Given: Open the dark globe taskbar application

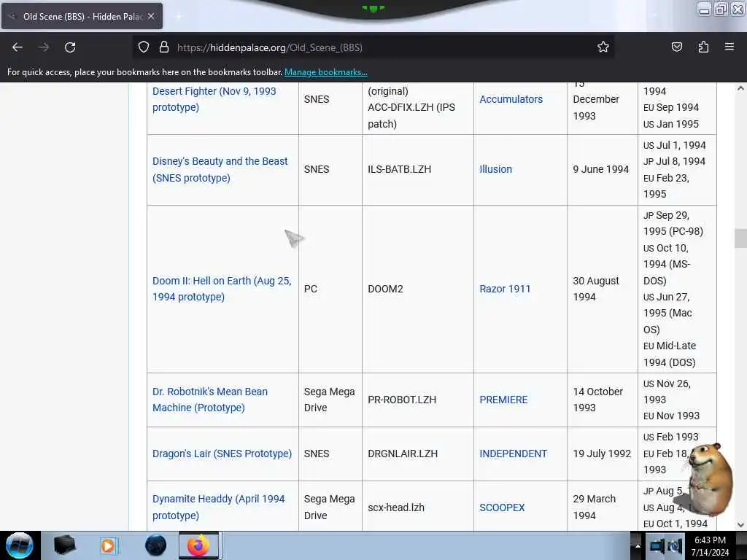Looking at the screenshot, I should (156, 545).
